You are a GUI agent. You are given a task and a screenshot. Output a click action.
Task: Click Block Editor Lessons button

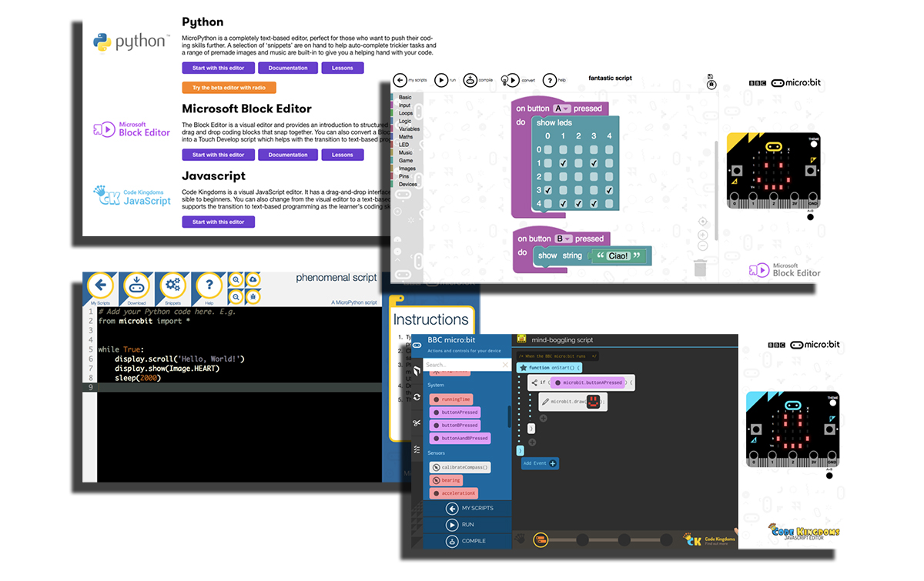pyautogui.click(x=343, y=155)
